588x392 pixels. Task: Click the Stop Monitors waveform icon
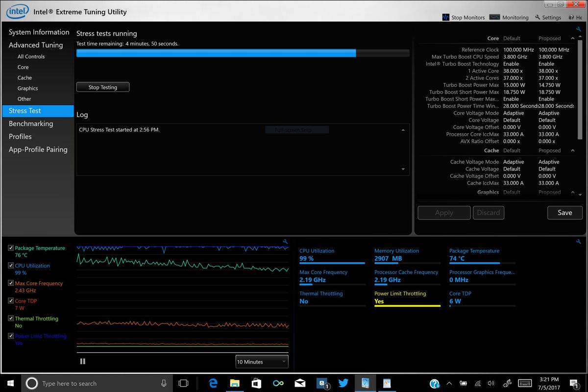coord(445,17)
